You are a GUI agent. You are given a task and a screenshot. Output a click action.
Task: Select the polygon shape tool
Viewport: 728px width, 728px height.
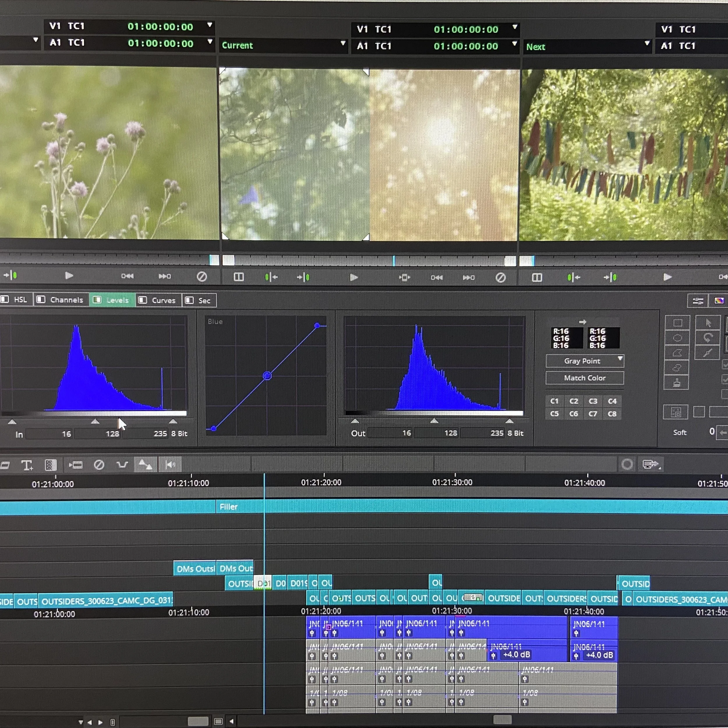coord(677,353)
